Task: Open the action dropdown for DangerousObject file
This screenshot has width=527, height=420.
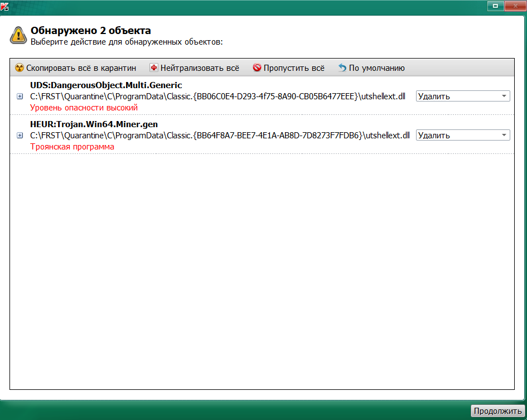Action: (x=463, y=96)
